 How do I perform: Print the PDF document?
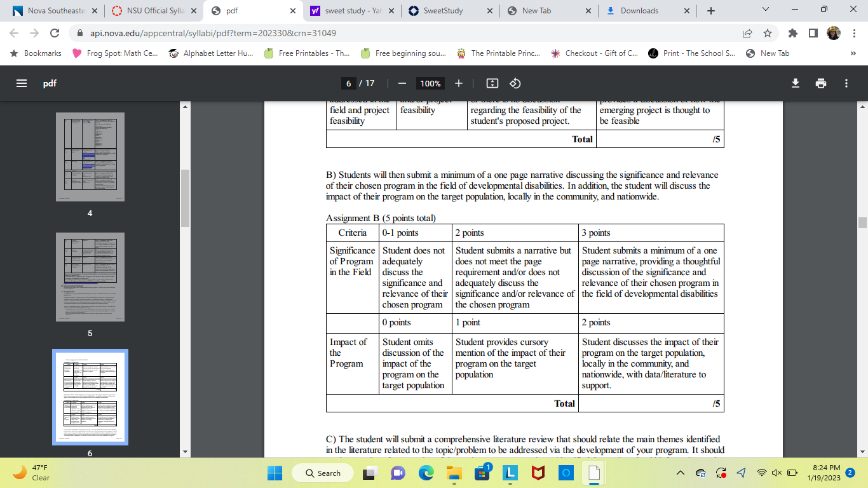pyautogui.click(x=821, y=83)
